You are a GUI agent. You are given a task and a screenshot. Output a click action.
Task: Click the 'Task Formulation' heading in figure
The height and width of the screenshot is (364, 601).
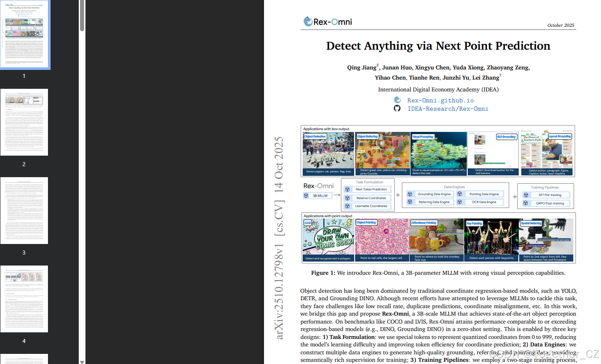tap(370, 182)
